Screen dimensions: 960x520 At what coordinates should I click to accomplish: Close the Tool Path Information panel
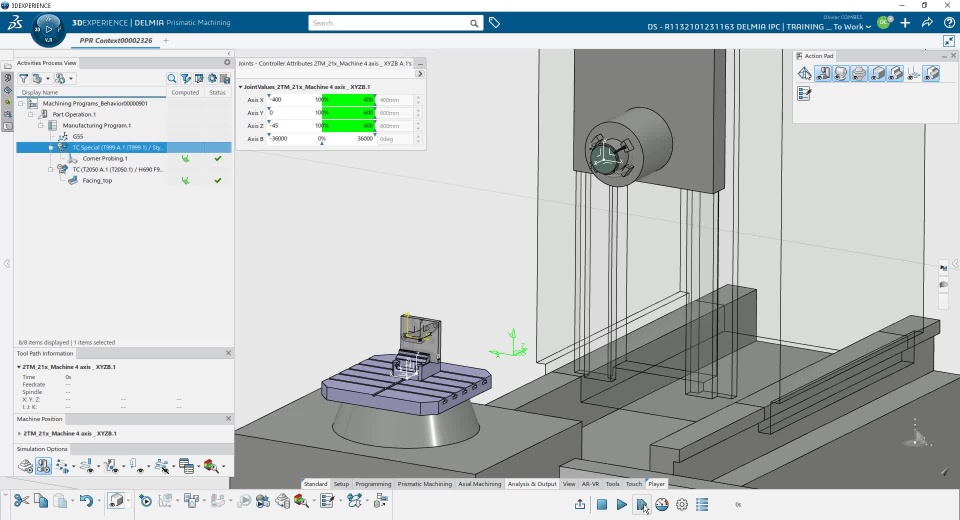tap(228, 353)
